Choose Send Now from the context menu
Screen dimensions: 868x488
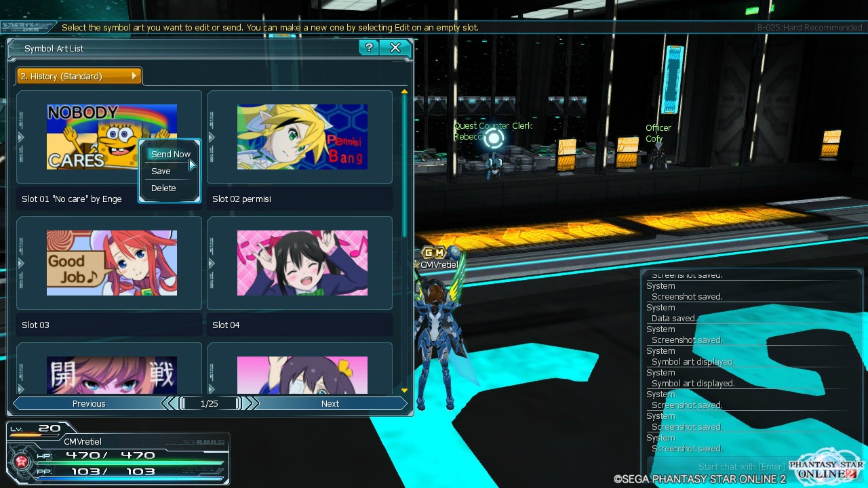(170, 155)
